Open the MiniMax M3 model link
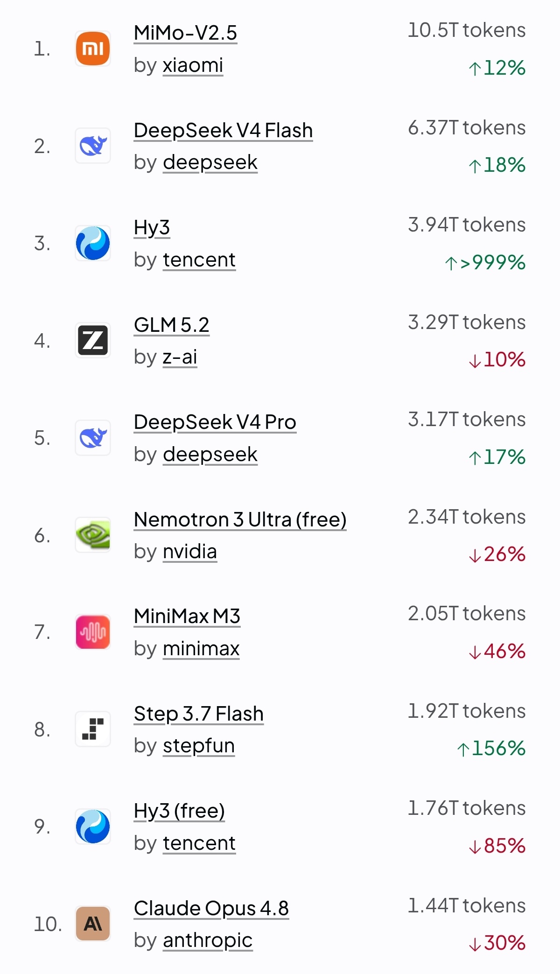The image size is (560, 974). 187,616
